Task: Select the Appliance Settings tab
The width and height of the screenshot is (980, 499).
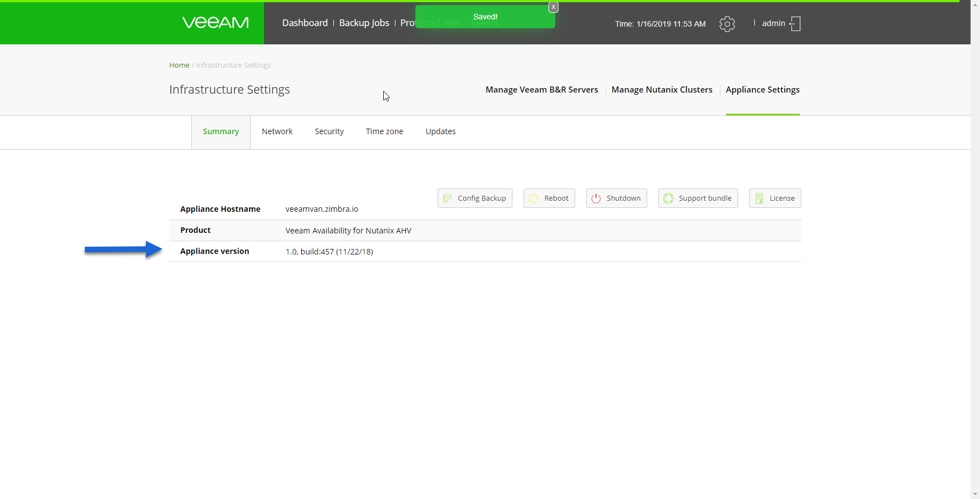Action: [763, 90]
